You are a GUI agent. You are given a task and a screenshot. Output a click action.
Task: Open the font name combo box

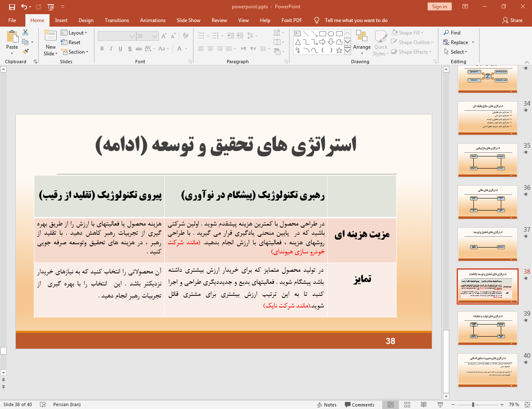click(x=117, y=36)
